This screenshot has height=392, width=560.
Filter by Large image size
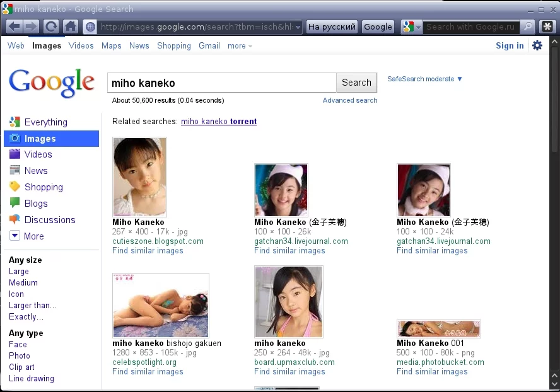click(x=18, y=272)
